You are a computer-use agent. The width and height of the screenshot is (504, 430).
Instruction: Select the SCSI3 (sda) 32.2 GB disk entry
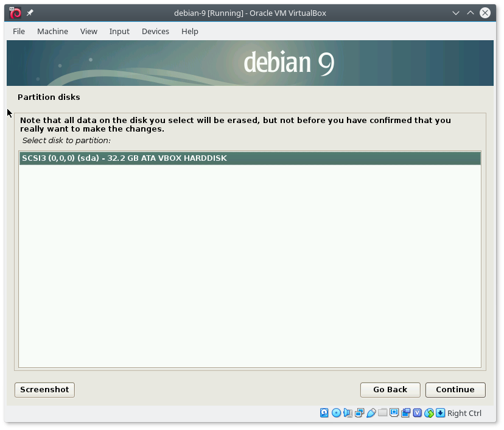[250, 158]
